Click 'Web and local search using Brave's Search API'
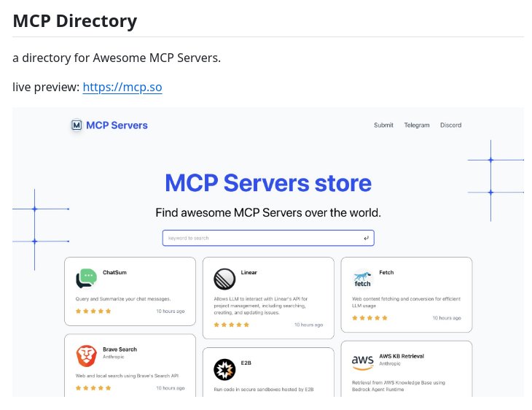The width and height of the screenshot is (532, 410). coord(127,376)
